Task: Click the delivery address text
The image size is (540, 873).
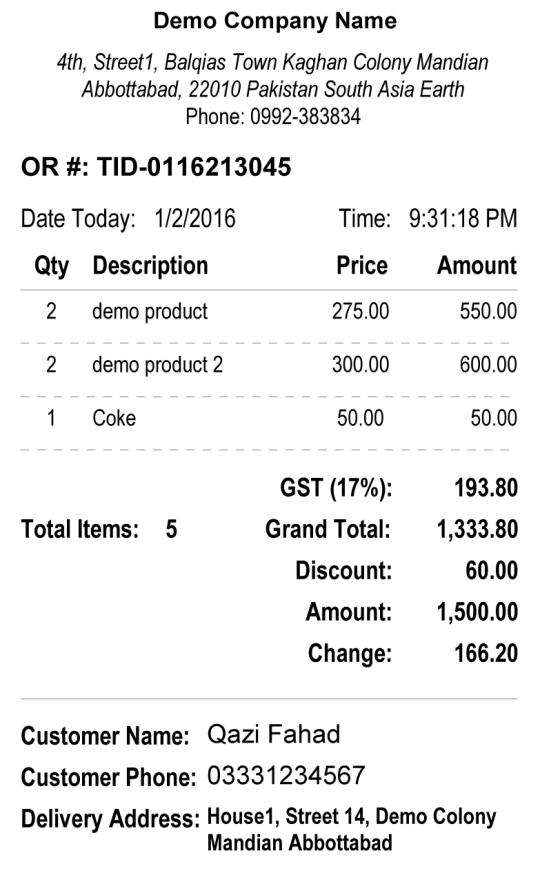Action: click(x=351, y=830)
